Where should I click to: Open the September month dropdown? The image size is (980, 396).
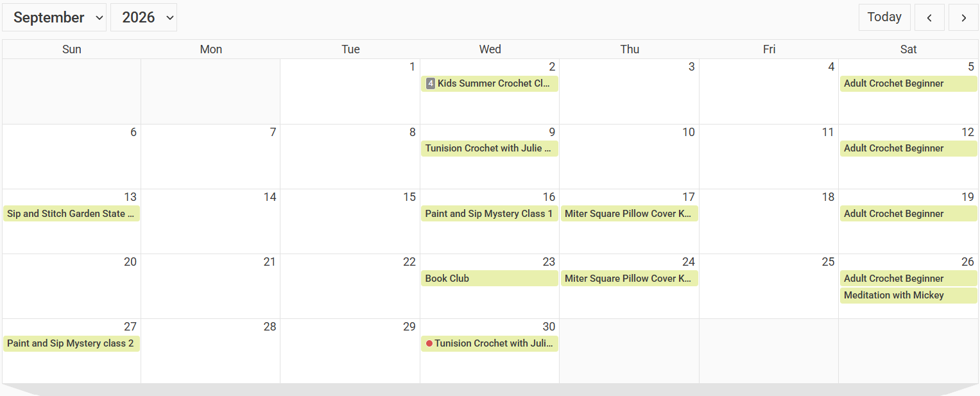[55, 17]
